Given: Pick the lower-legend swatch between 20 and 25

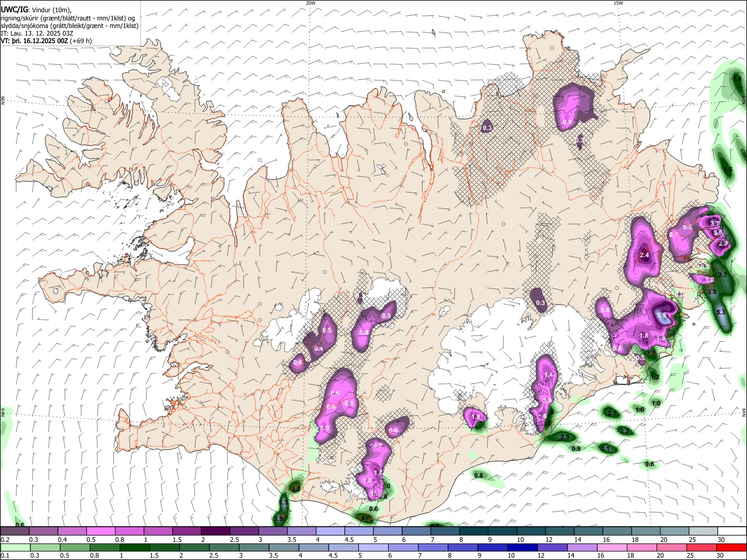Looking at the screenshot, I should [x=672, y=547].
